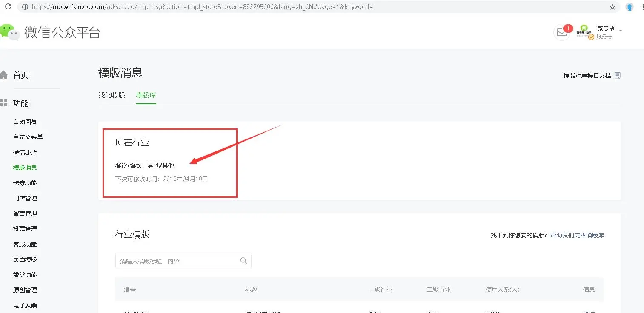Open 卡券功能 in the sidebar
The height and width of the screenshot is (313, 644).
pyautogui.click(x=25, y=183)
